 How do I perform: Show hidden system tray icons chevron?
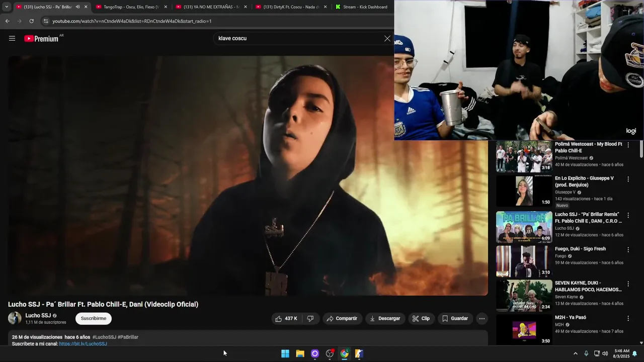pos(576,353)
